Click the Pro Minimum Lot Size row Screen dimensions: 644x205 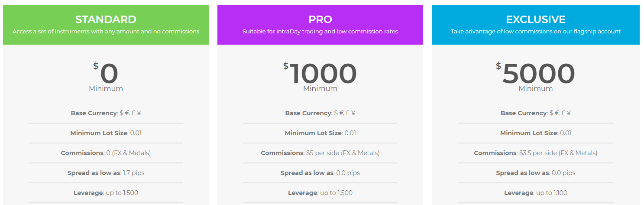(x=320, y=133)
